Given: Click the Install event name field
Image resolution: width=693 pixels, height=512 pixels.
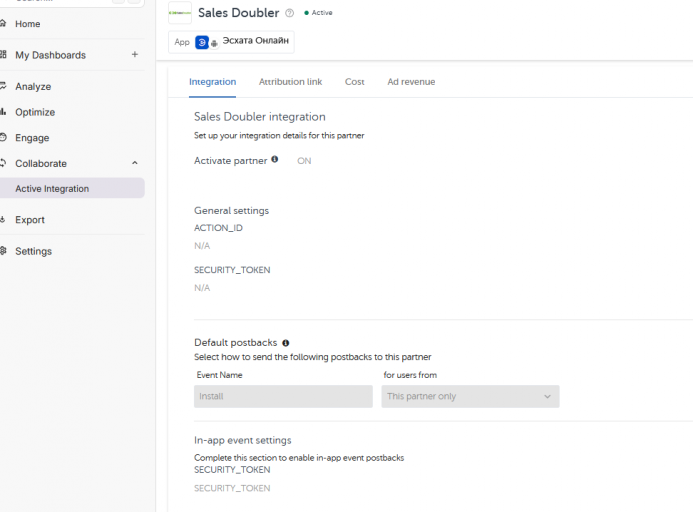Looking at the screenshot, I should point(283,396).
